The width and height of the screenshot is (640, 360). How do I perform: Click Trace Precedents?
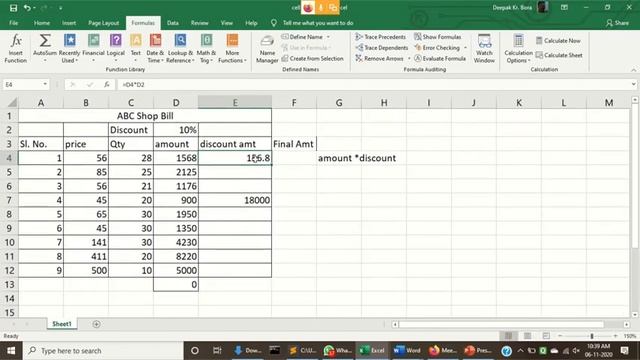(381, 37)
